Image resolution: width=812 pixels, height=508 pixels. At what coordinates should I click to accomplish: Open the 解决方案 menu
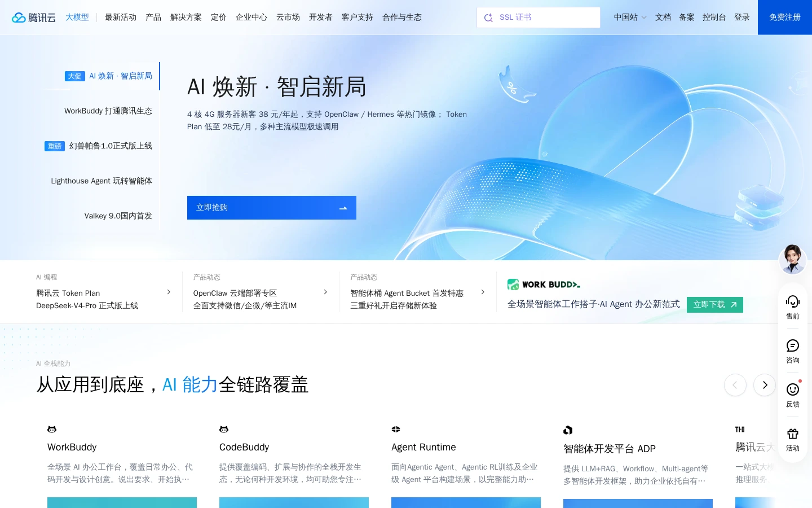[x=186, y=17]
